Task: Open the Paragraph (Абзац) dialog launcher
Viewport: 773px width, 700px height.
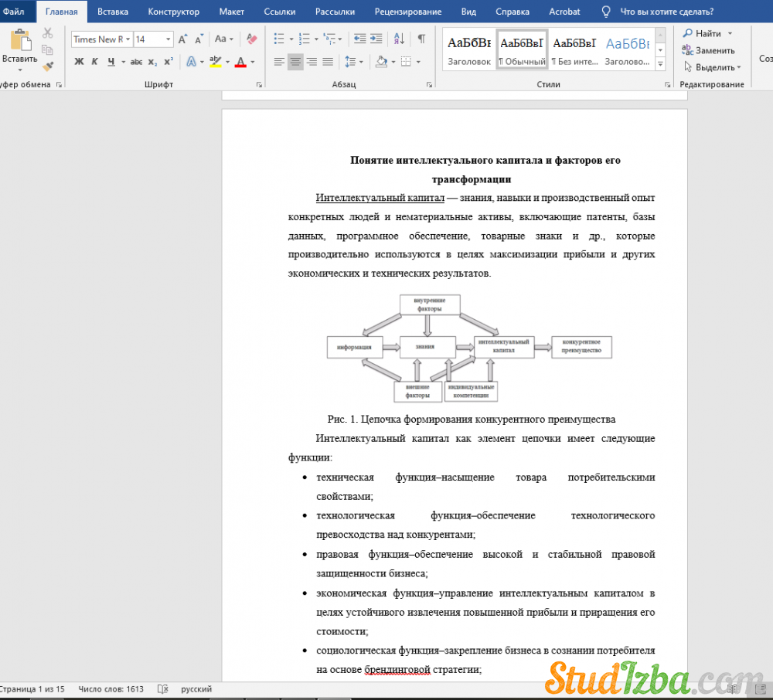Action: coord(429,85)
